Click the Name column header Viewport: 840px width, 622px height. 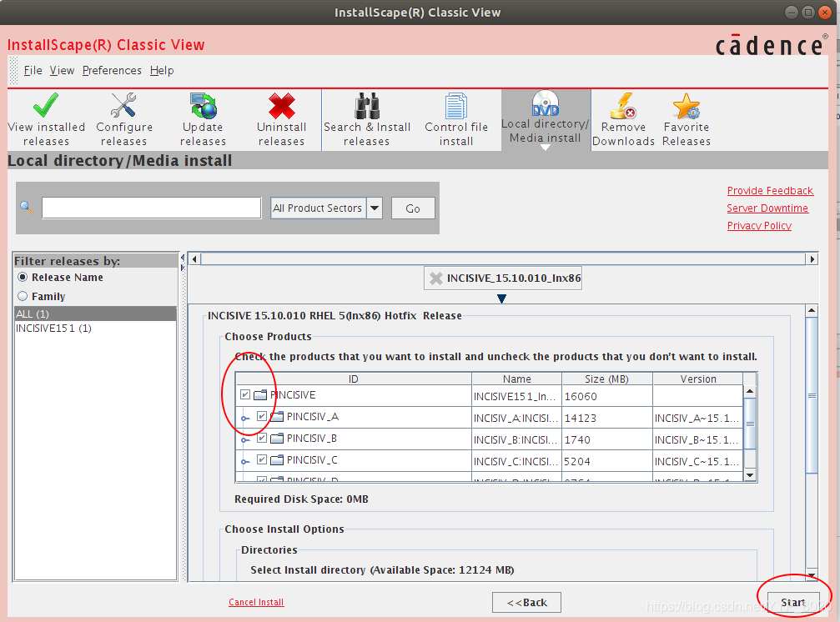(517, 379)
